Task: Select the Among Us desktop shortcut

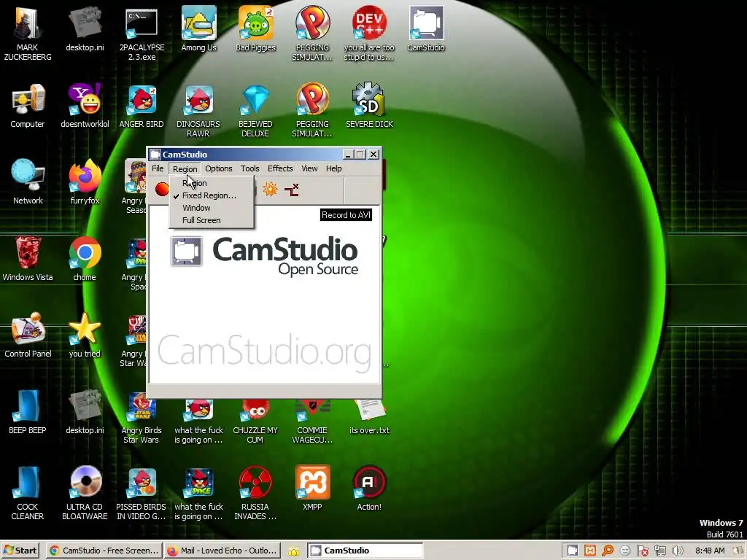Action: [x=198, y=29]
